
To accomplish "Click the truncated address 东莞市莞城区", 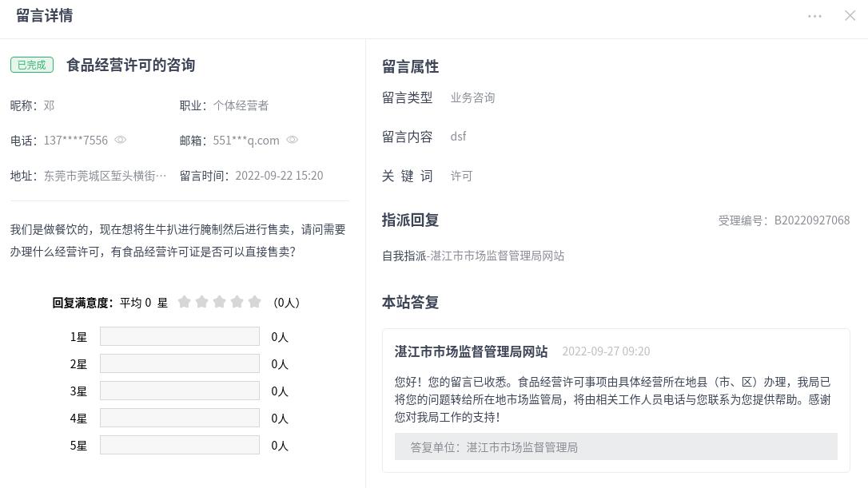I will click(106, 176).
